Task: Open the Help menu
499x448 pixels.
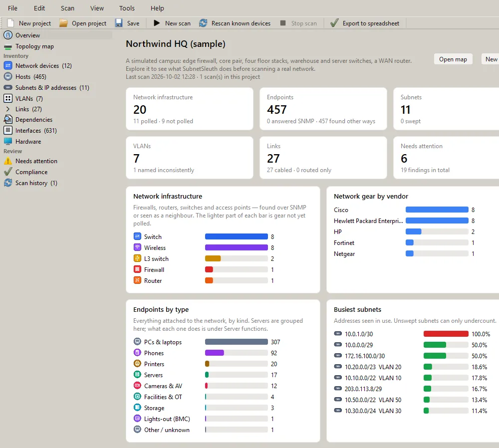Action: (x=157, y=8)
